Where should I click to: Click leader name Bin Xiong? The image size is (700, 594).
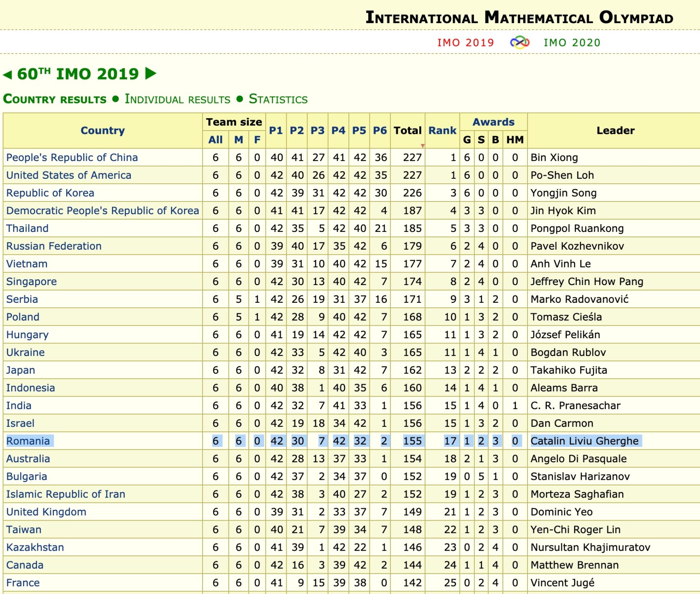click(554, 157)
